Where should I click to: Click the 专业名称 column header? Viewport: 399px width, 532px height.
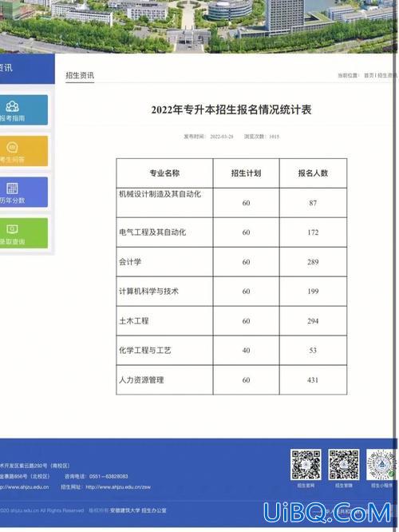[x=164, y=173]
